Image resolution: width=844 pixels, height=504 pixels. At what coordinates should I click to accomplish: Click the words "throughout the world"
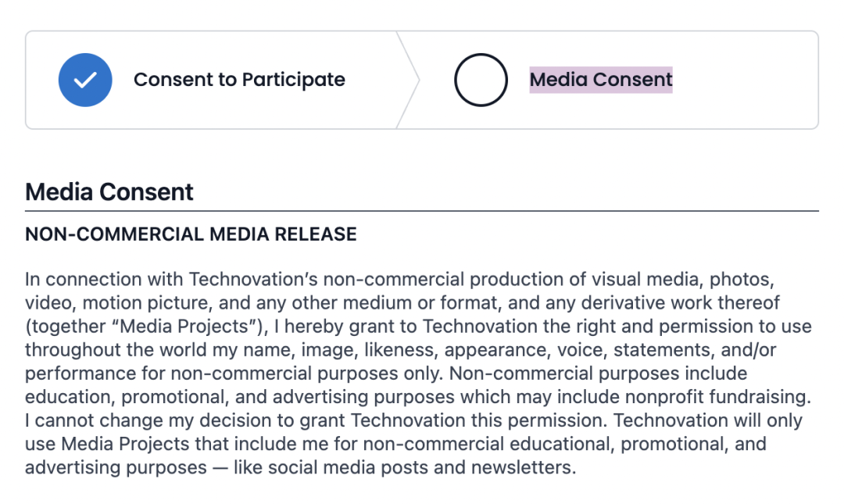(x=109, y=350)
